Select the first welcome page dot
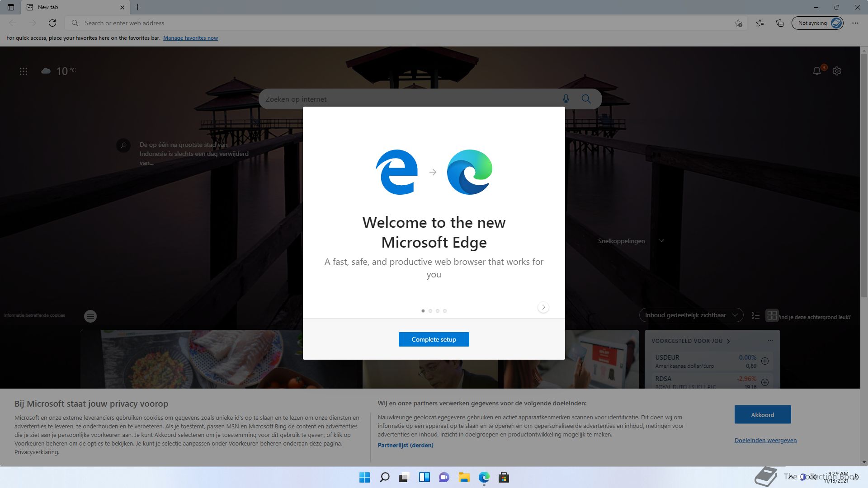 [423, 311]
